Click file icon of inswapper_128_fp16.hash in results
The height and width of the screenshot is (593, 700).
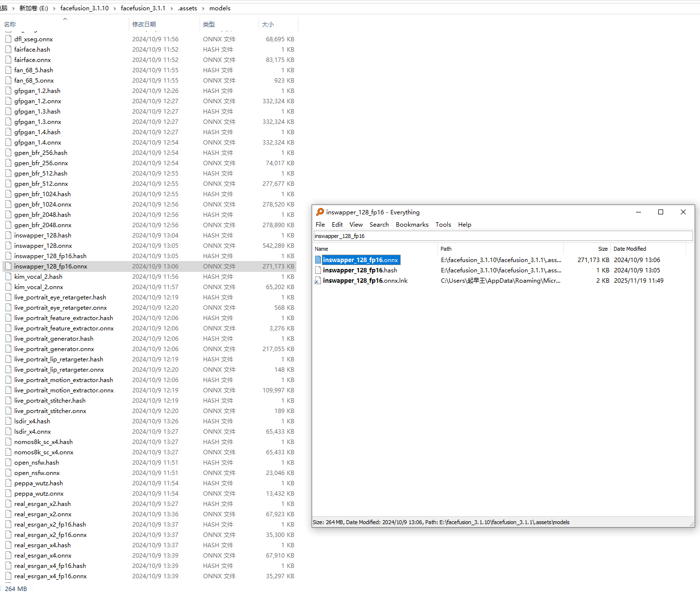coord(318,270)
